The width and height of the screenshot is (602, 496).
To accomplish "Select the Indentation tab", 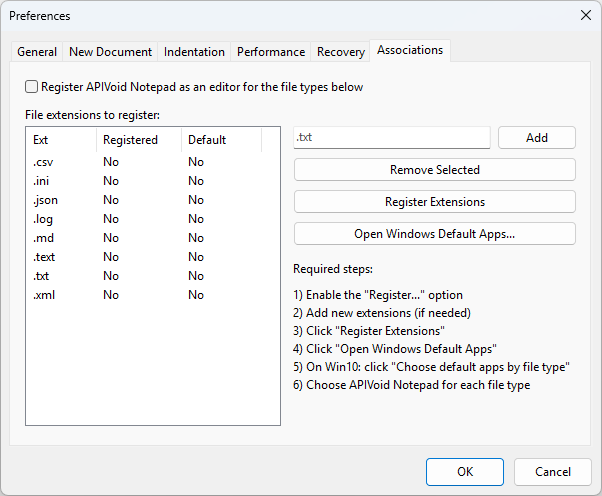I will (x=194, y=52).
